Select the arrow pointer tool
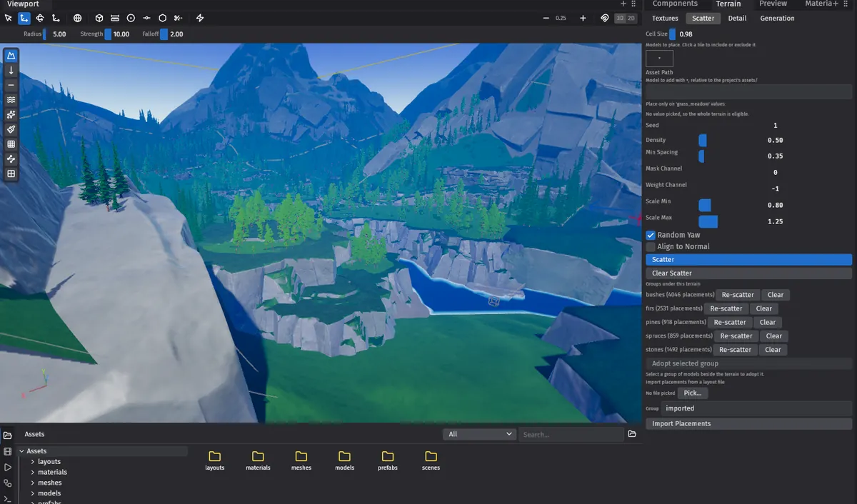Image resolution: width=857 pixels, height=504 pixels. pos(9,18)
